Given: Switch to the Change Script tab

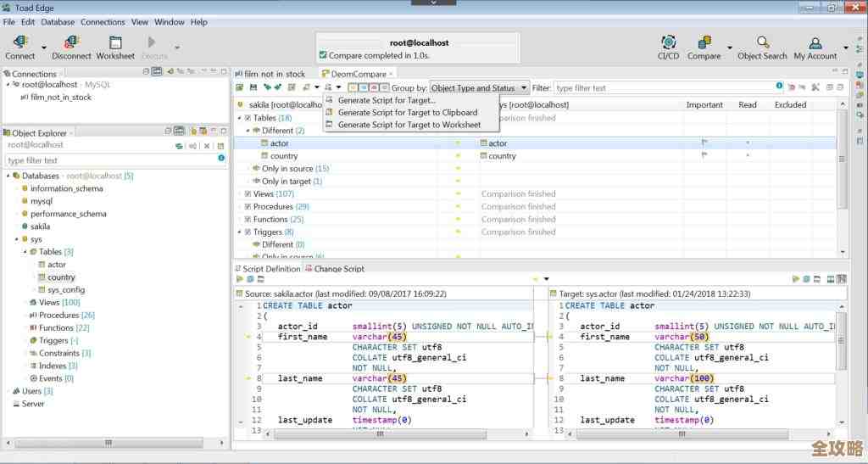Looking at the screenshot, I should pos(338,269).
